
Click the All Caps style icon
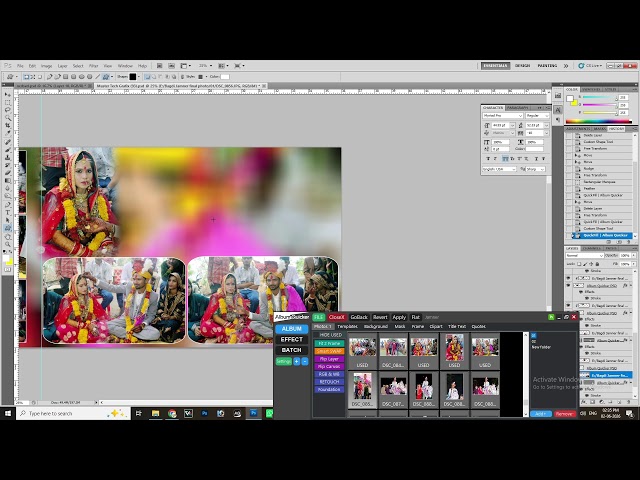505,158
